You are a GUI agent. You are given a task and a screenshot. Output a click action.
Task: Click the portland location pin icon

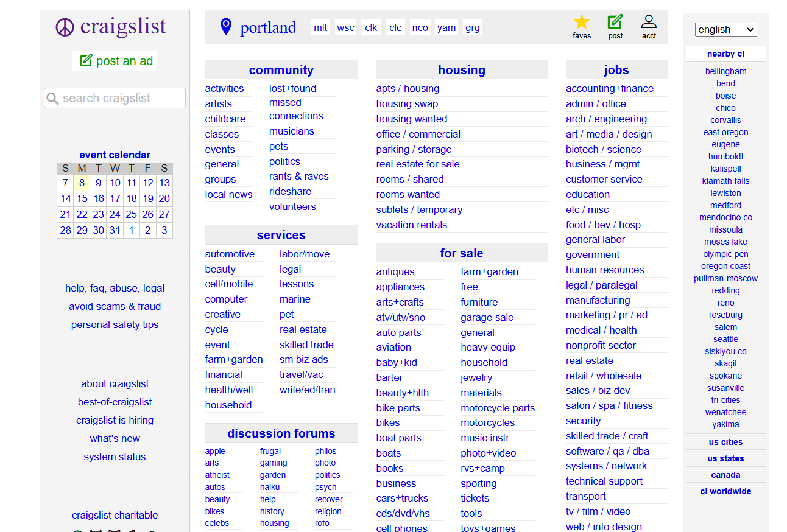coord(226,27)
